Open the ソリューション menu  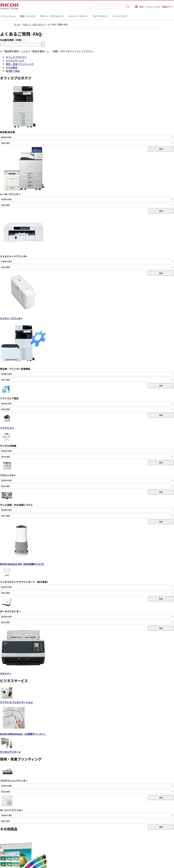point(8,16)
